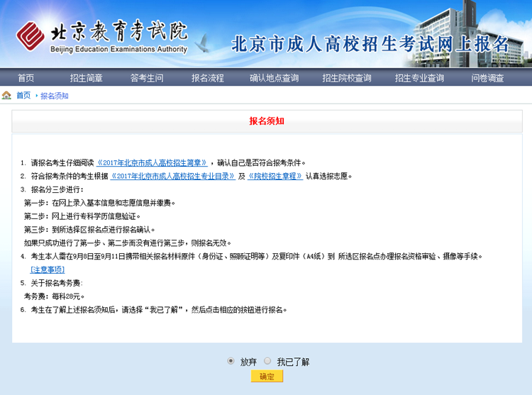Click the Beijing Education Examinations Authority logo
This screenshot has width=532, height=395.
103,34
